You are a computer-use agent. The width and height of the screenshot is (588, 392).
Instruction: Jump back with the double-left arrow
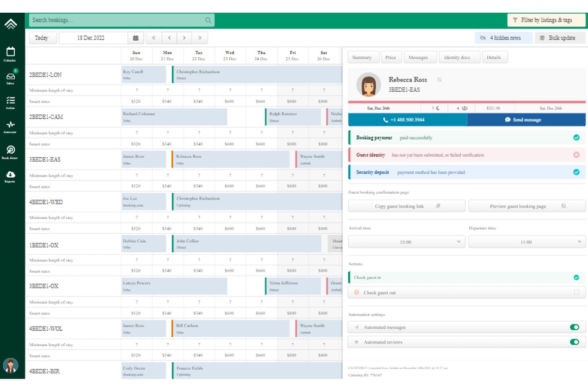(153, 38)
